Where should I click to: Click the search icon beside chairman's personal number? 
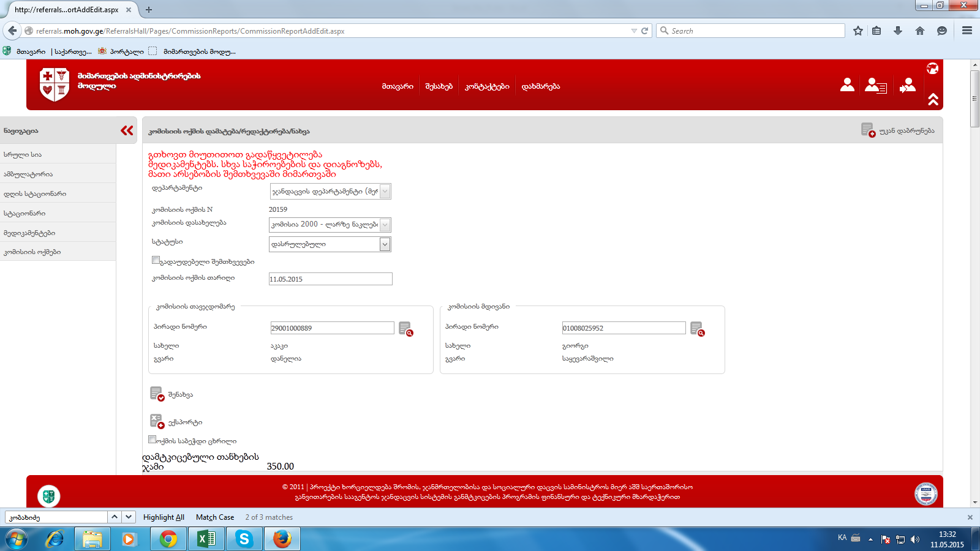[405, 329]
